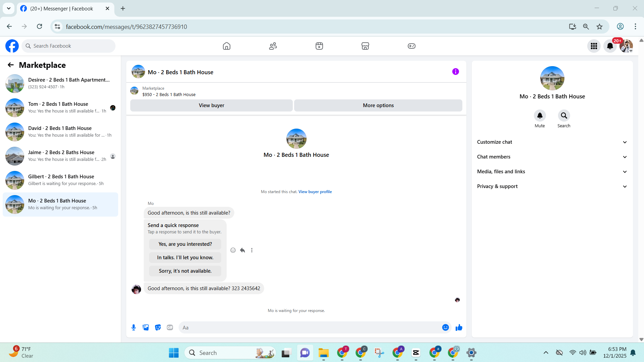
Task: Click the Search Facebook field
Action: 68,46
